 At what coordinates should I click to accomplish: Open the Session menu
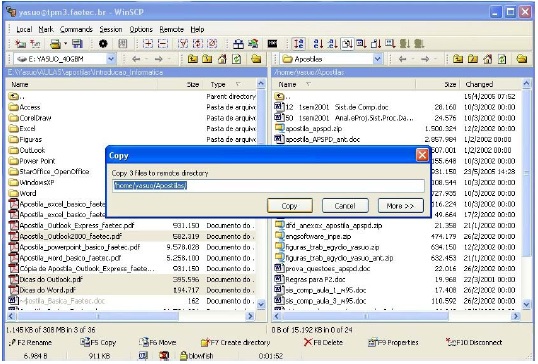point(111,30)
